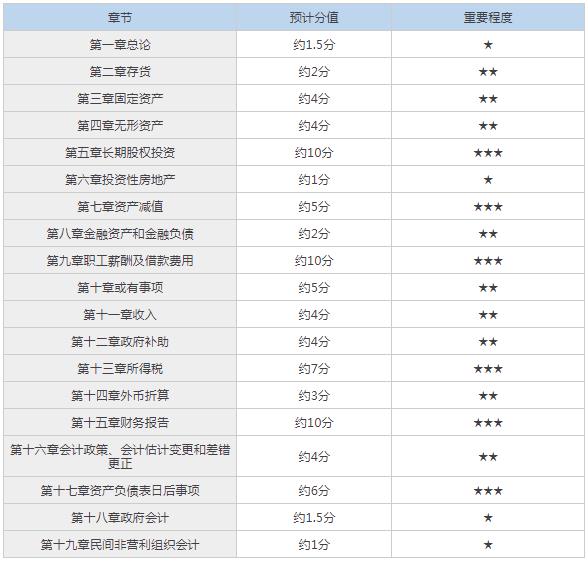Click the single star for 第一章总论

click(x=488, y=45)
